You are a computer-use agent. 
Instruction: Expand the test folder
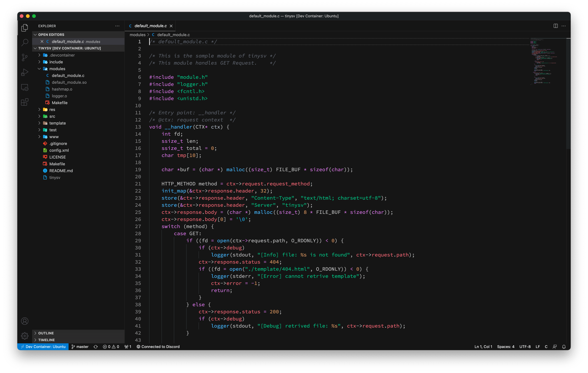(78, 130)
